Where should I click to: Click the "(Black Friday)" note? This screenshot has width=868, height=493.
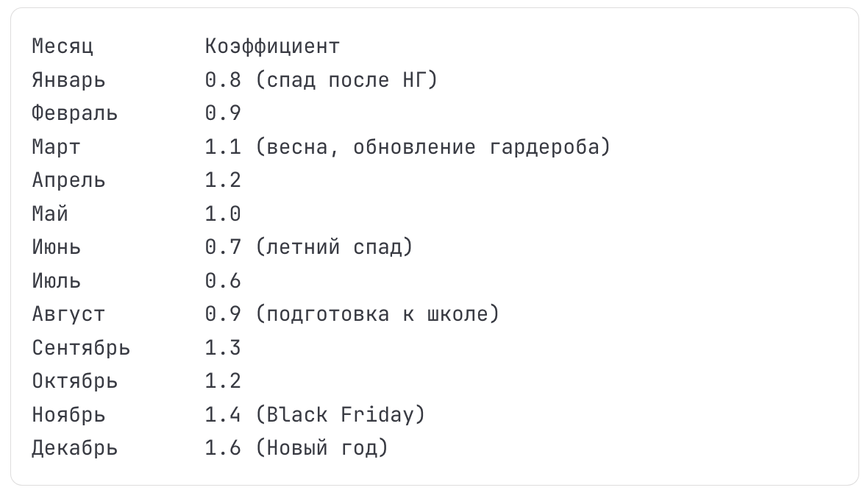pyautogui.click(x=340, y=414)
